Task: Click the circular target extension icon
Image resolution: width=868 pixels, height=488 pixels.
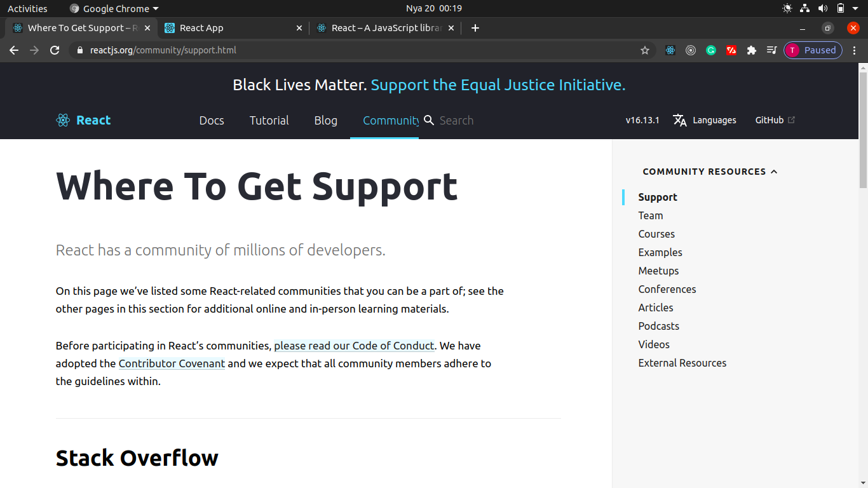Action: (x=691, y=50)
